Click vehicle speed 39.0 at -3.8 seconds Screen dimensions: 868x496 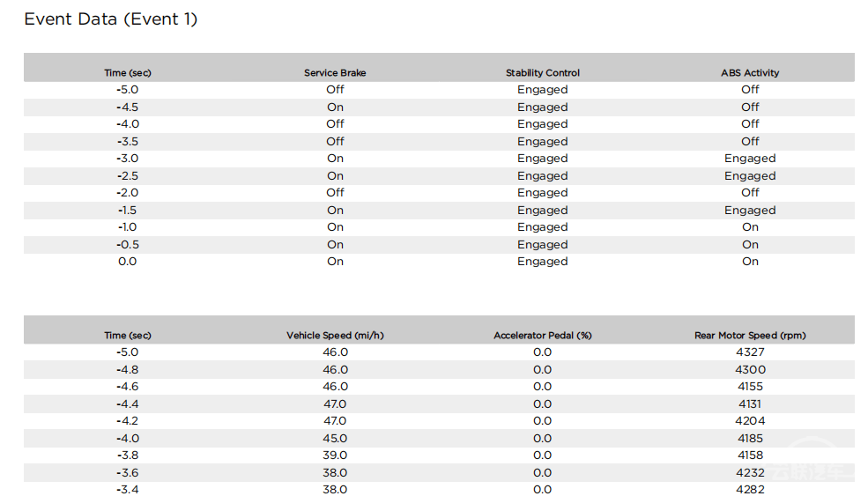click(335, 455)
